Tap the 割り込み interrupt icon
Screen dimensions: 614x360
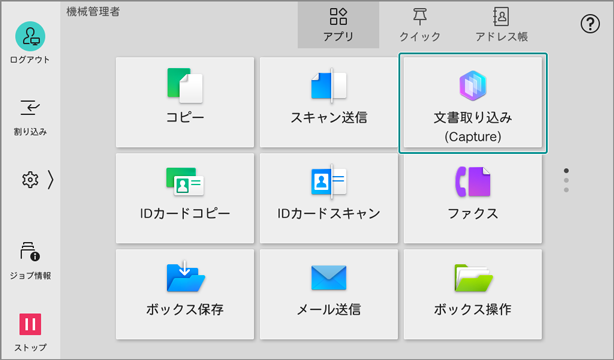(30, 108)
